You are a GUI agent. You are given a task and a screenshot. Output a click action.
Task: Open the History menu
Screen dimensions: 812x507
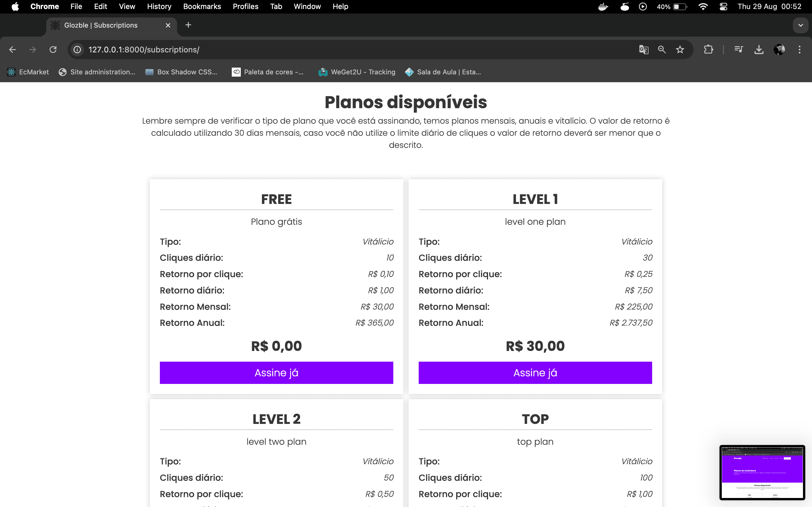tap(159, 6)
